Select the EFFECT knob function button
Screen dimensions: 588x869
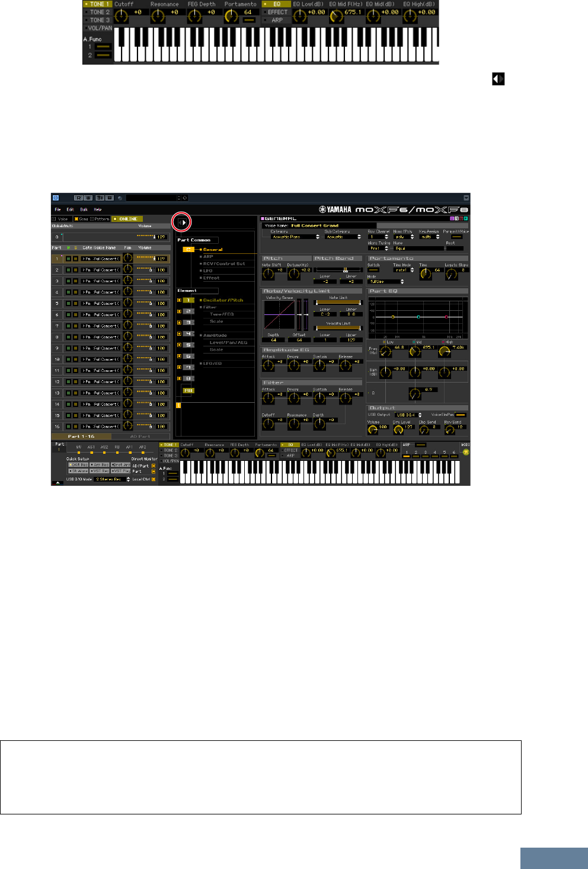coord(290,450)
